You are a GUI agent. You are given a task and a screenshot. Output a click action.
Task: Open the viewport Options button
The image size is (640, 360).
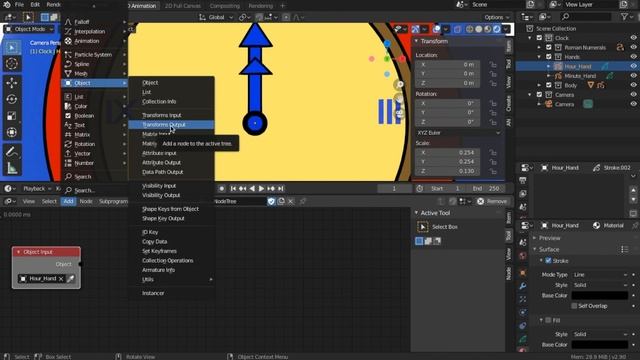pyautogui.click(x=497, y=17)
